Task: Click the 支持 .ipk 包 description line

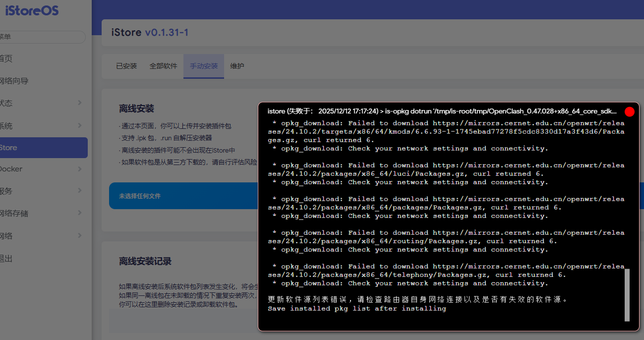Action: click(165, 138)
